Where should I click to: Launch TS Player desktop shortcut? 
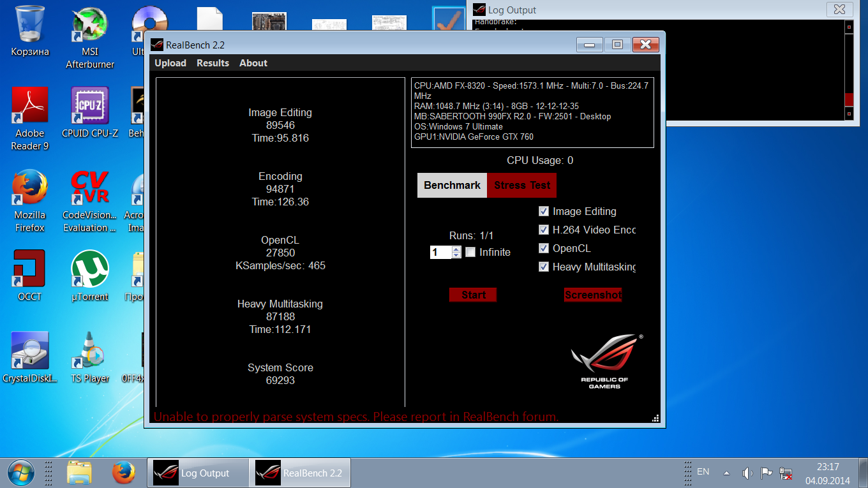point(90,358)
